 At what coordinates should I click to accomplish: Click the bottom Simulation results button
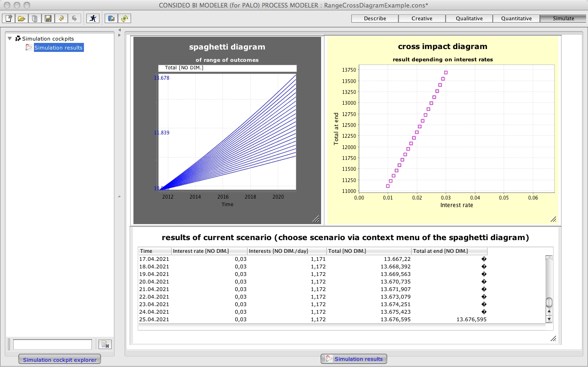354,359
